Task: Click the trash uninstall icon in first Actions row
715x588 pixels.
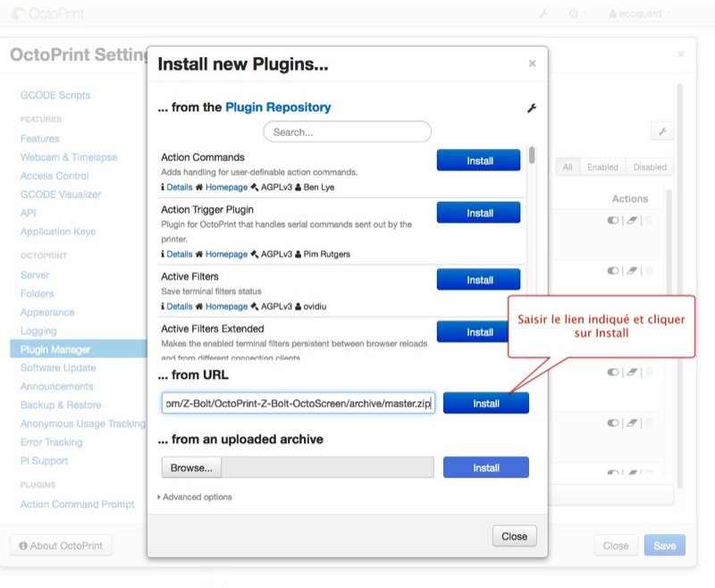Action: point(649,220)
